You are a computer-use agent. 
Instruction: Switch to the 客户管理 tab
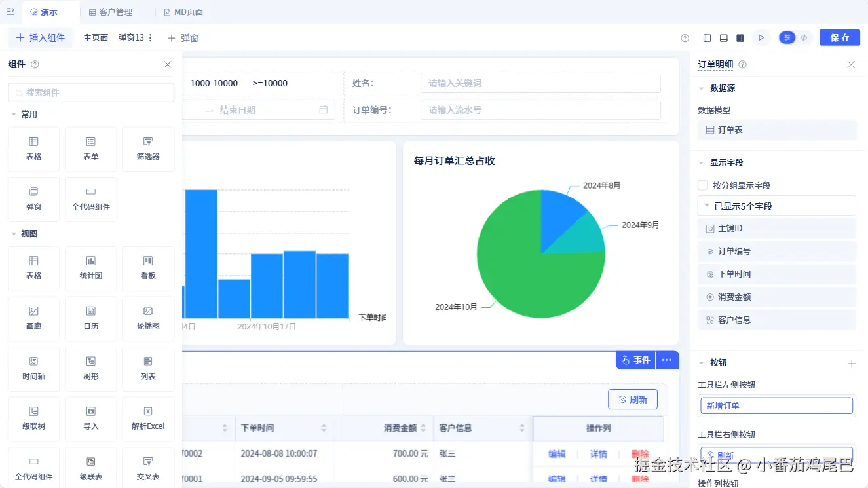pyautogui.click(x=111, y=12)
